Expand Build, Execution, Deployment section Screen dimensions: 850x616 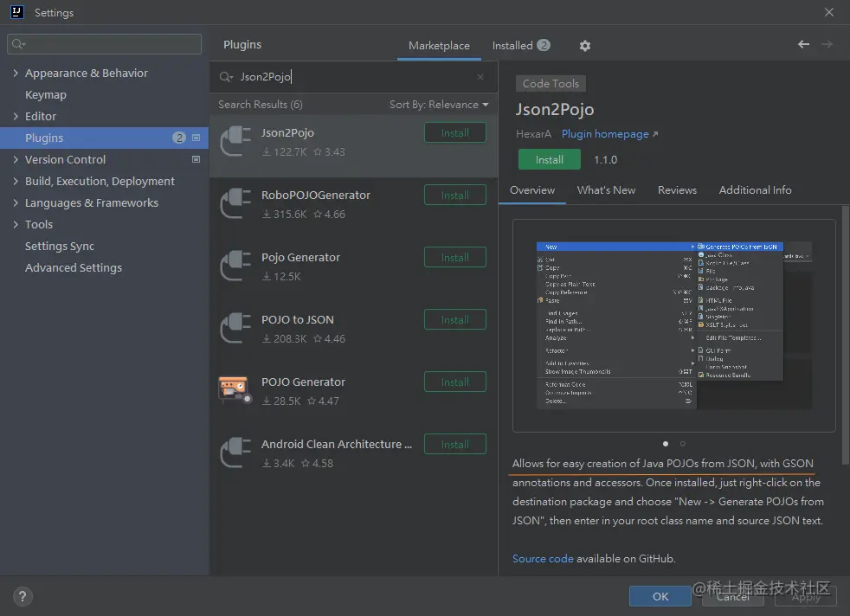(x=16, y=181)
